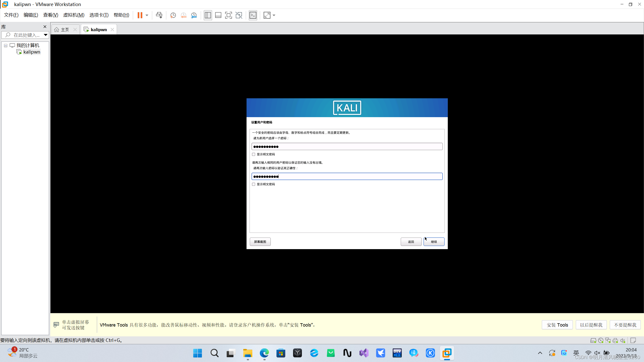This screenshot has width=644, height=362.
Task: Open Windows taskbar search
Action: [214, 353]
